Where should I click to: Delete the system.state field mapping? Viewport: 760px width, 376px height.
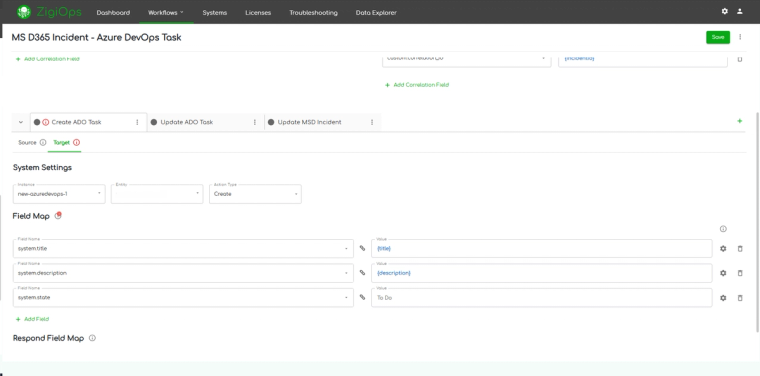740,298
